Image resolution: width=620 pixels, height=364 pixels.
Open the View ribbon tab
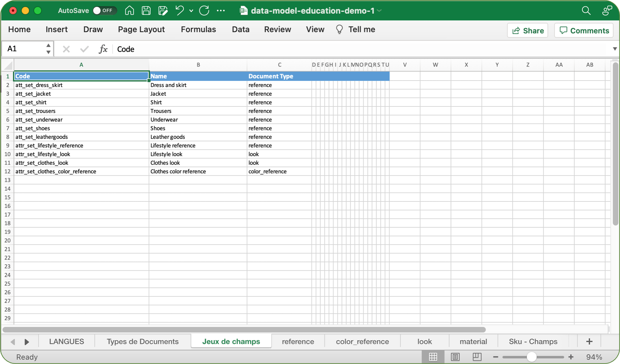[315, 30]
